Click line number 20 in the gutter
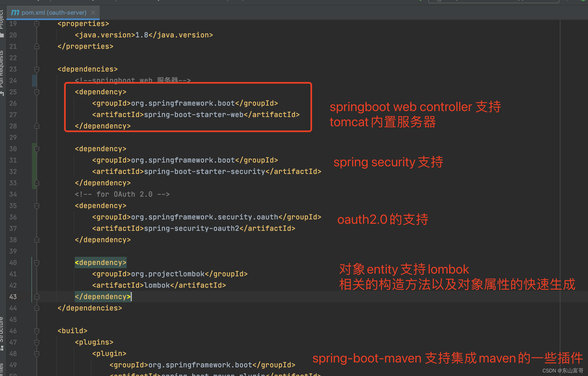This screenshot has width=588, height=376. click(13, 35)
